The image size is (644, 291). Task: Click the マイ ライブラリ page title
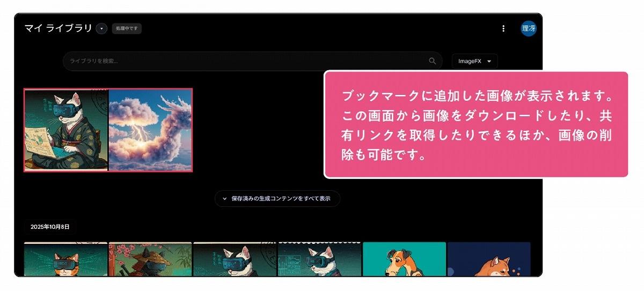[x=58, y=28]
